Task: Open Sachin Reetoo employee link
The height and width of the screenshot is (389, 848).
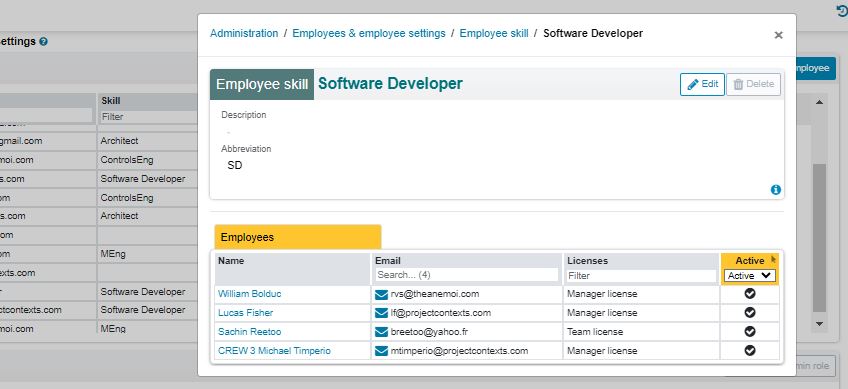Action: (x=249, y=332)
